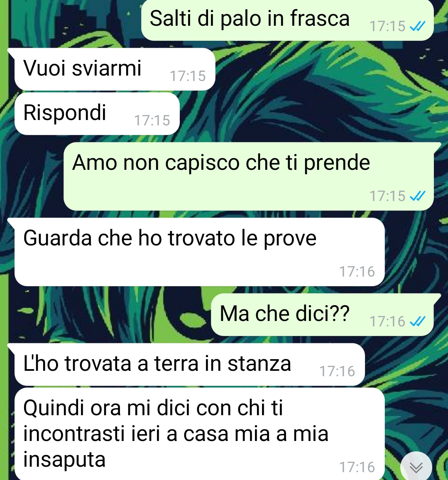Tap blue double ticks on 'Amo non capisco' message
This screenshot has width=448, height=480.
pos(418,196)
